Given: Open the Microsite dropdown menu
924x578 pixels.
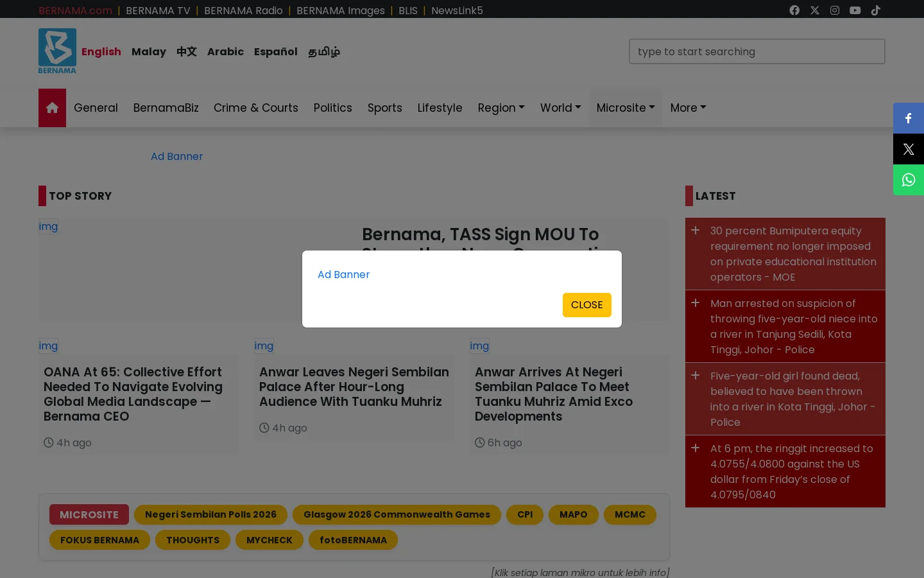Looking at the screenshot, I should [626, 108].
